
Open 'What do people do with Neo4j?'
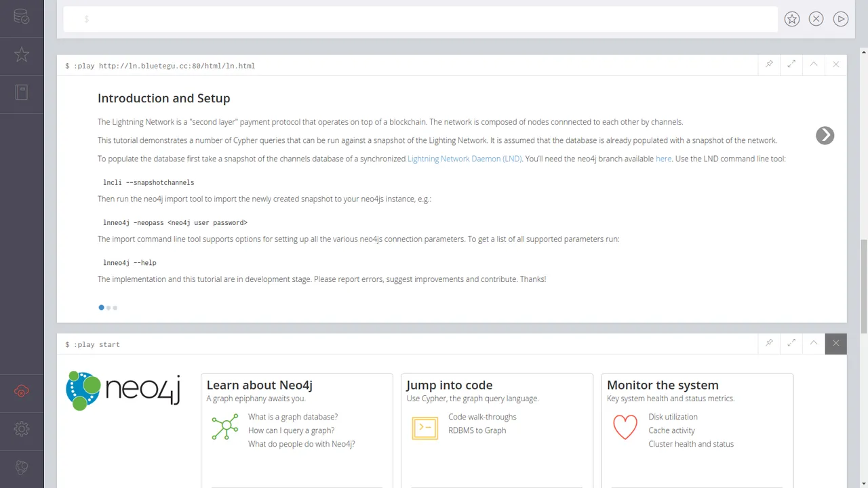point(302,444)
